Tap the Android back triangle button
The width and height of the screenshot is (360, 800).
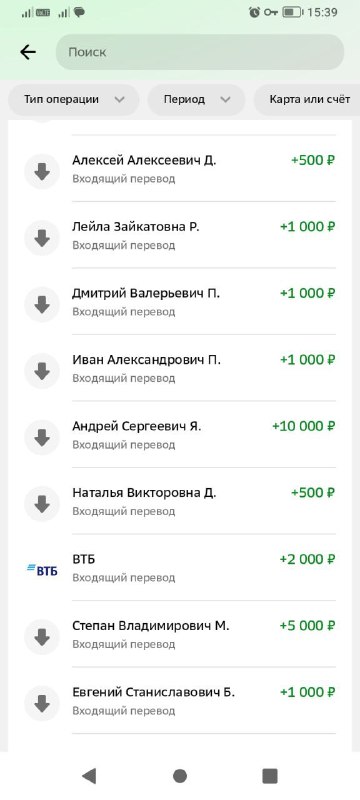pos(89,776)
